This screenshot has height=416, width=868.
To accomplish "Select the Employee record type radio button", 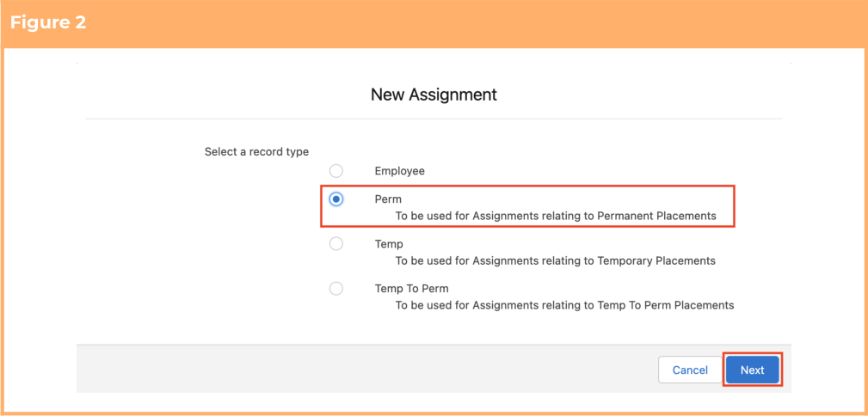I will 336,171.
